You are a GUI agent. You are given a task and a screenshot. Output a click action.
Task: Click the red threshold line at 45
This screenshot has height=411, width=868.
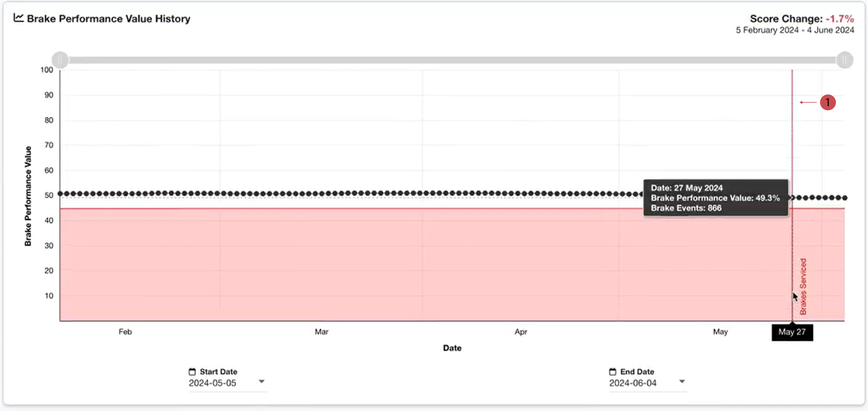337,209
